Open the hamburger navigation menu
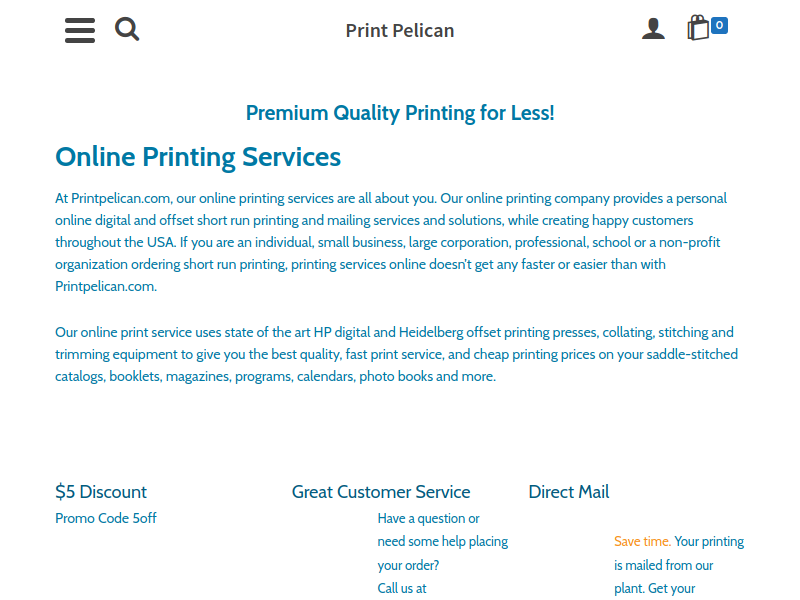This screenshot has height=600, width=800. point(80,30)
